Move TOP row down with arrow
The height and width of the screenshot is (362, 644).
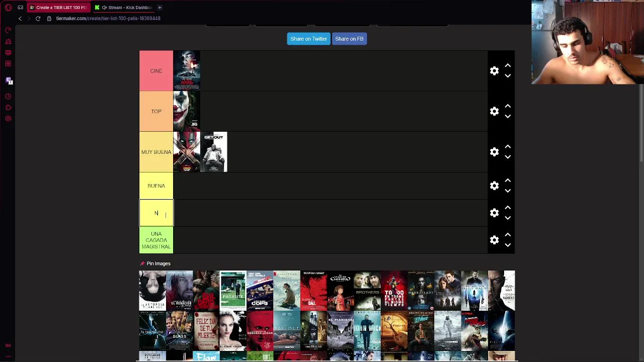508,117
